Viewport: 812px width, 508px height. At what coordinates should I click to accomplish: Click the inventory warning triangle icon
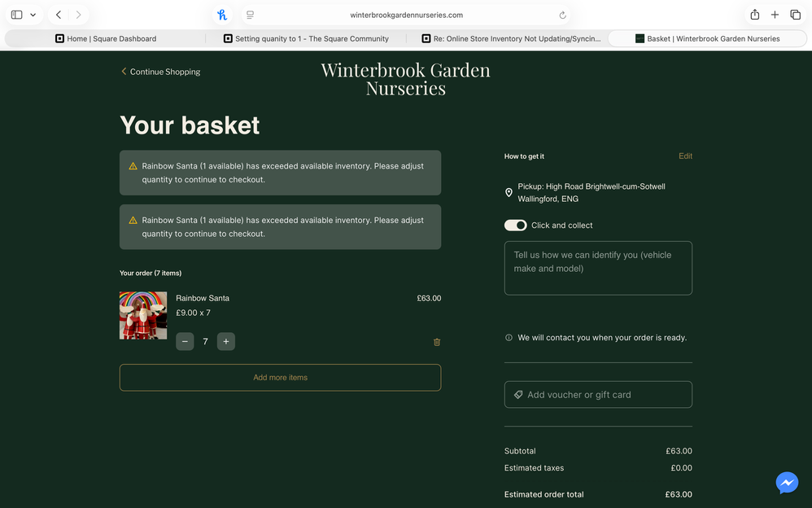[133, 165]
